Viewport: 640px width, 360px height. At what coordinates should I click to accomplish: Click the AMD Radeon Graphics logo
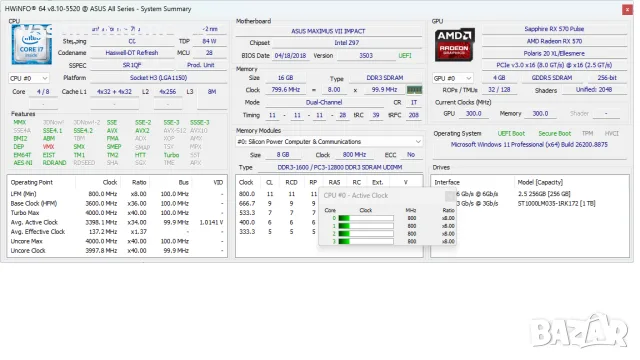(x=454, y=45)
